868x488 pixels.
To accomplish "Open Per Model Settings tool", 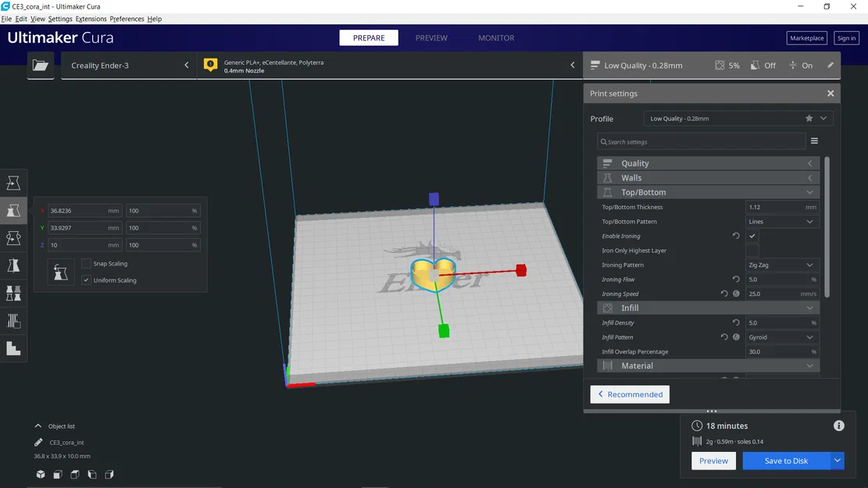I will point(13,294).
